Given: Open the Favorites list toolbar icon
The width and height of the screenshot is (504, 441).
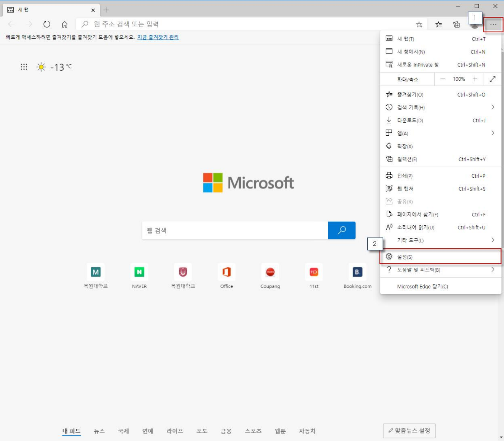Looking at the screenshot, I should pos(438,24).
